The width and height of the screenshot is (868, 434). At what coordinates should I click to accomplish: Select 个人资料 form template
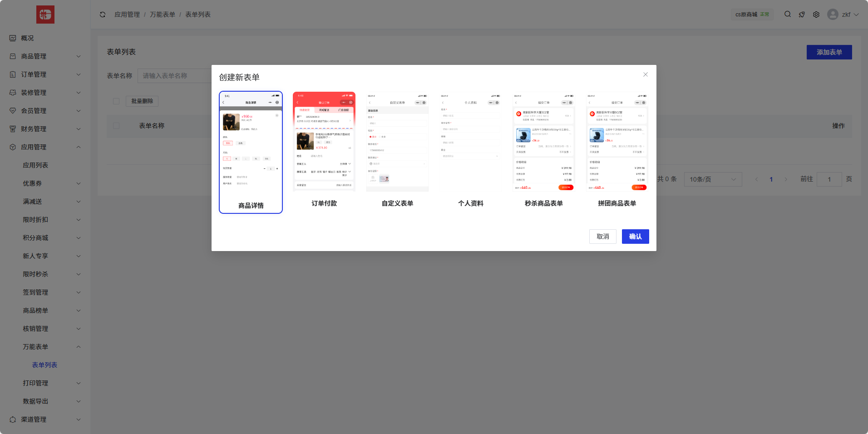[x=471, y=151]
